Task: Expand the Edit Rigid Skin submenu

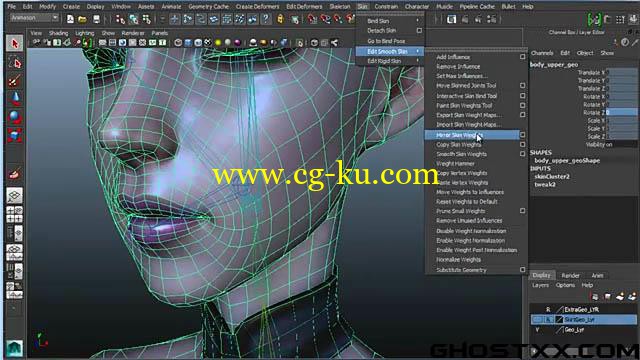Action: click(390, 61)
